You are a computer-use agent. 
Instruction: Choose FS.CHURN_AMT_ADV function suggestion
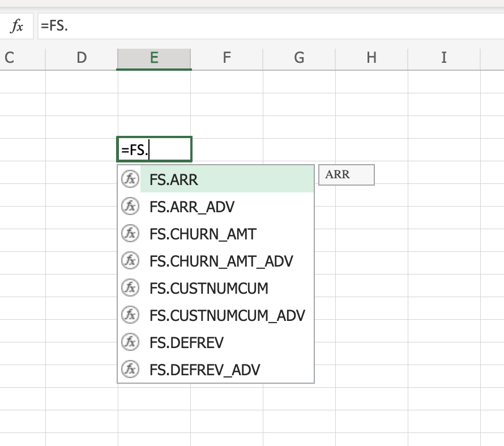[x=216, y=261]
